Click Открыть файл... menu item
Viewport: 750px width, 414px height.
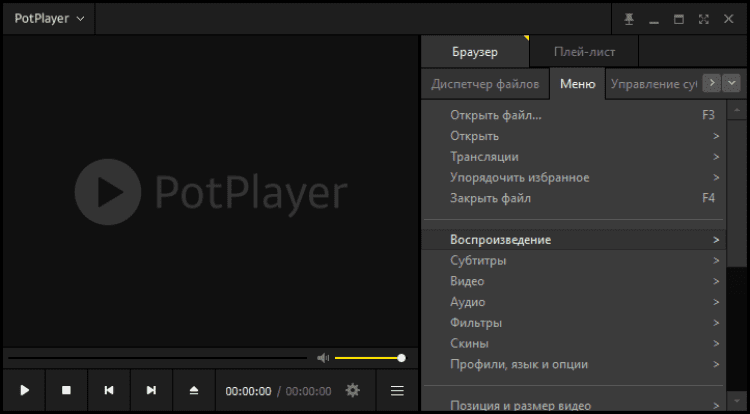tap(573, 115)
